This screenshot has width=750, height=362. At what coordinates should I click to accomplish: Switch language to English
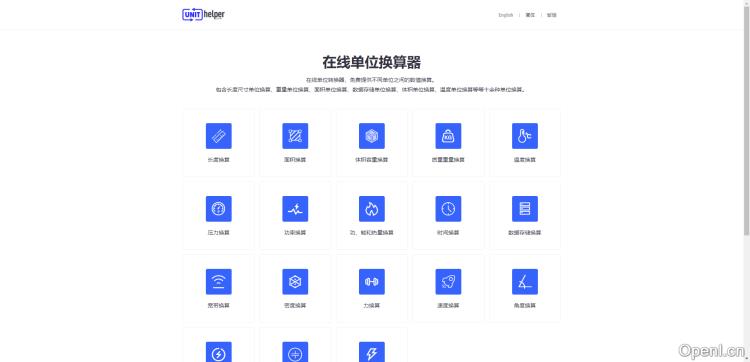pyautogui.click(x=506, y=15)
